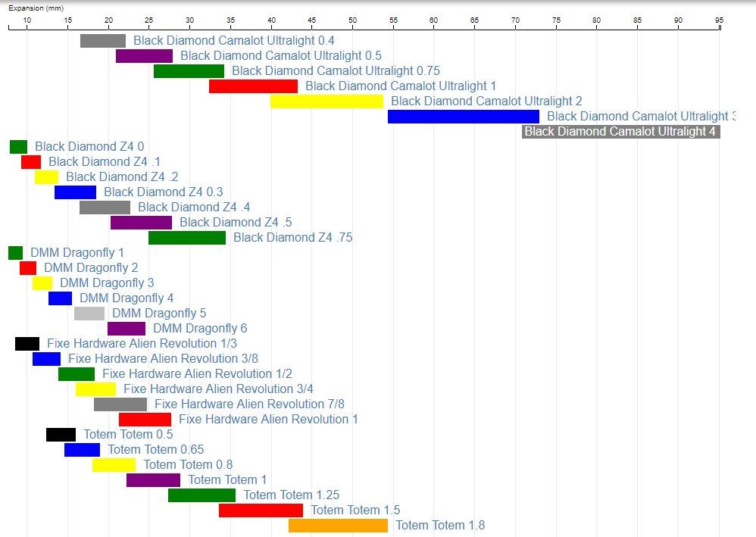
Task: Click the Black Diamond Camalot Ultralight 0.75 label
Action: tap(336, 71)
